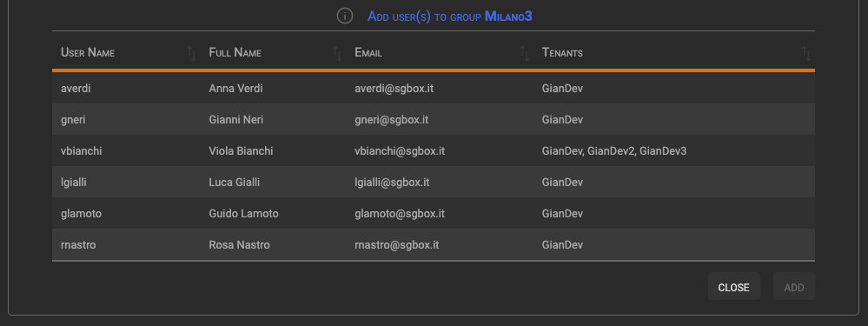Sort by Tenants column arrows

coord(806,53)
